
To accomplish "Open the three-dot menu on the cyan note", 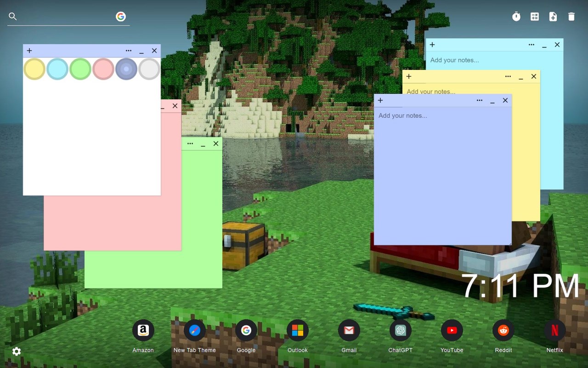I will click(531, 45).
